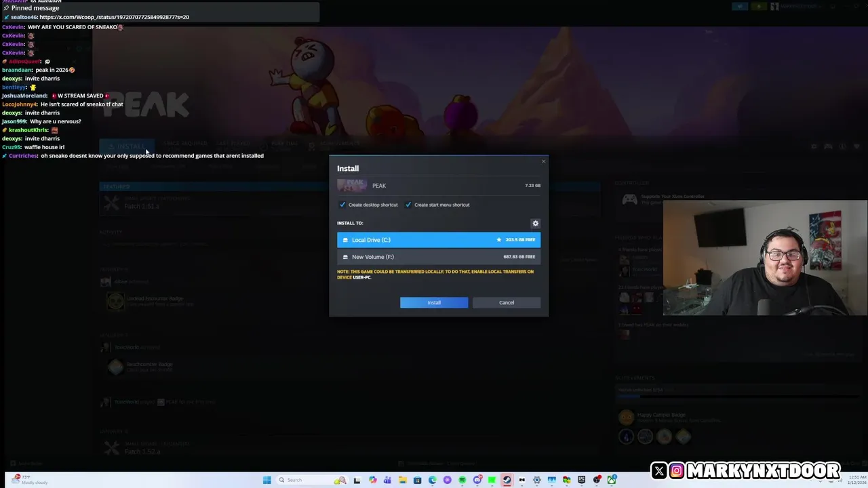Click the drive icon beside New Volume (F:)

(345, 257)
